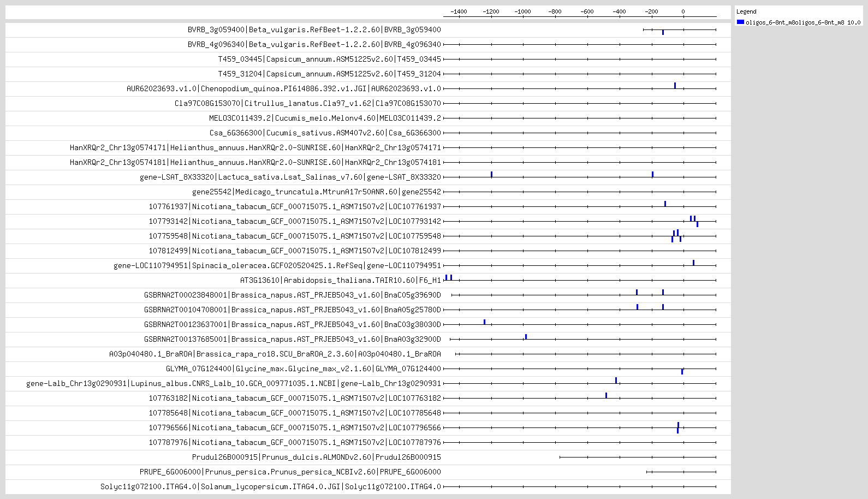Viewport: 868px width, 499px height.
Task: Click the Nicotiana LOC107785648 sequence label
Action: pyautogui.click(x=295, y=413)
